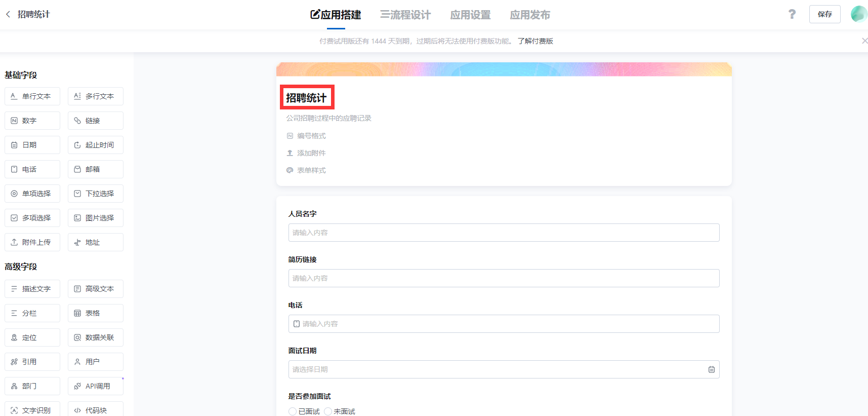Add a 地址 field
This screenshot has width=868, height=416.
pos(96,242)
